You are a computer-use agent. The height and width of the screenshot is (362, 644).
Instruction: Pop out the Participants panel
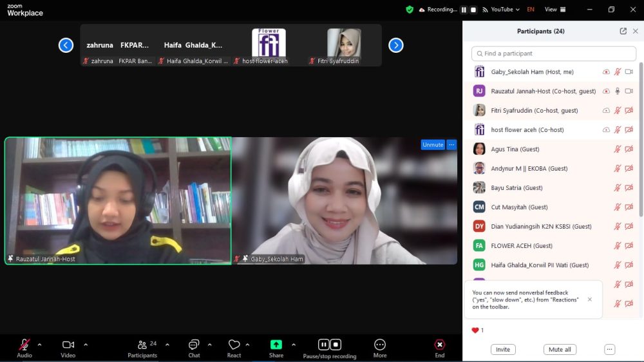click(x=623, y=31)
